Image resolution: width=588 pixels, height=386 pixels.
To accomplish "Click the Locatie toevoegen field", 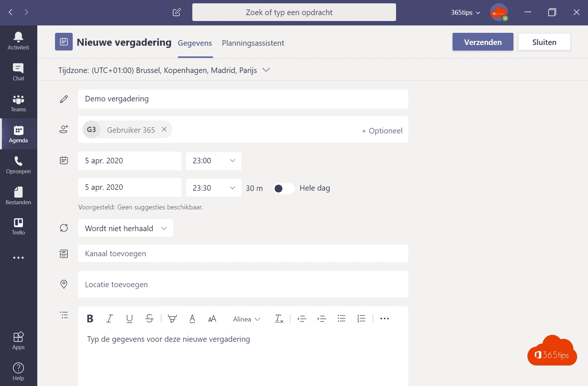I will (x=243, y=284).
